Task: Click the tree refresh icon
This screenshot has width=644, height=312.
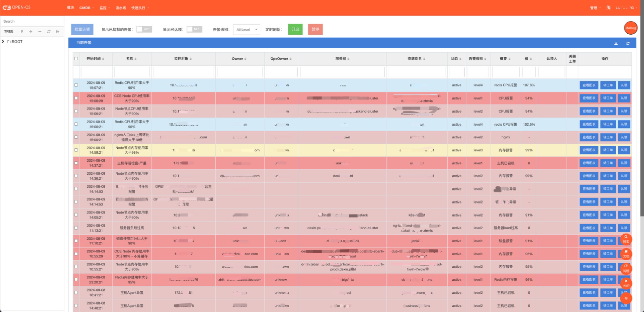Action: point(49,31)
